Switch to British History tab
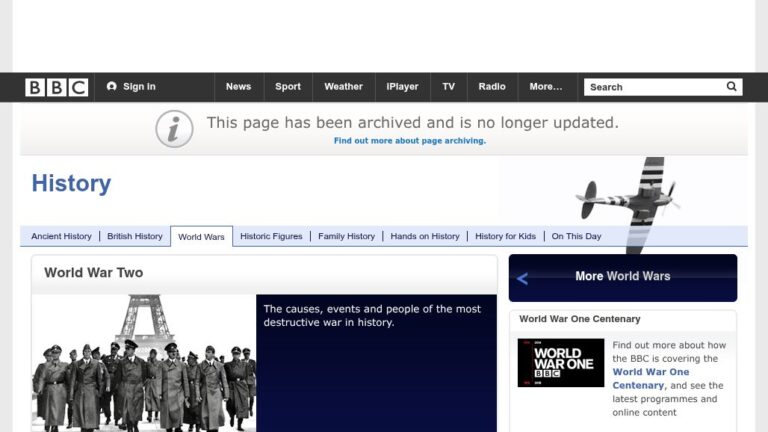Image resolution: width=768 pixels, height=432 pixels. tap(135, 236)
